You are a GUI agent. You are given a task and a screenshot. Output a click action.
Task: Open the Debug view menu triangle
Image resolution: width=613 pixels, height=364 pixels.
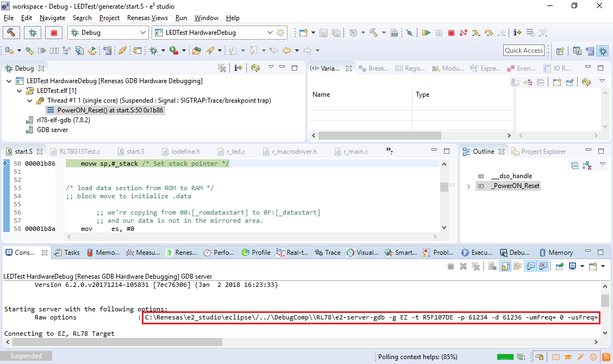tap(271, 67)
